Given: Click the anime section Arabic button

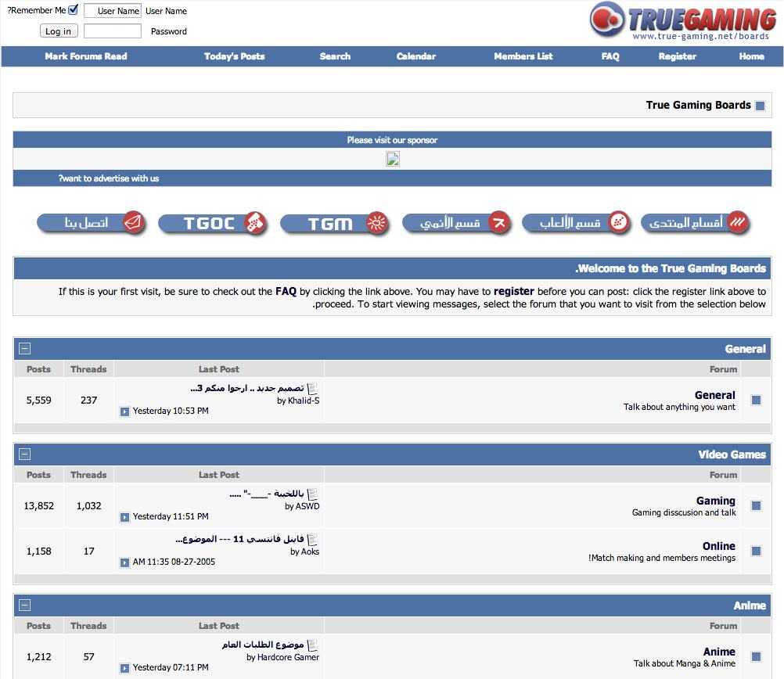Looking at the screenshot, I should (x=456, y=222).
